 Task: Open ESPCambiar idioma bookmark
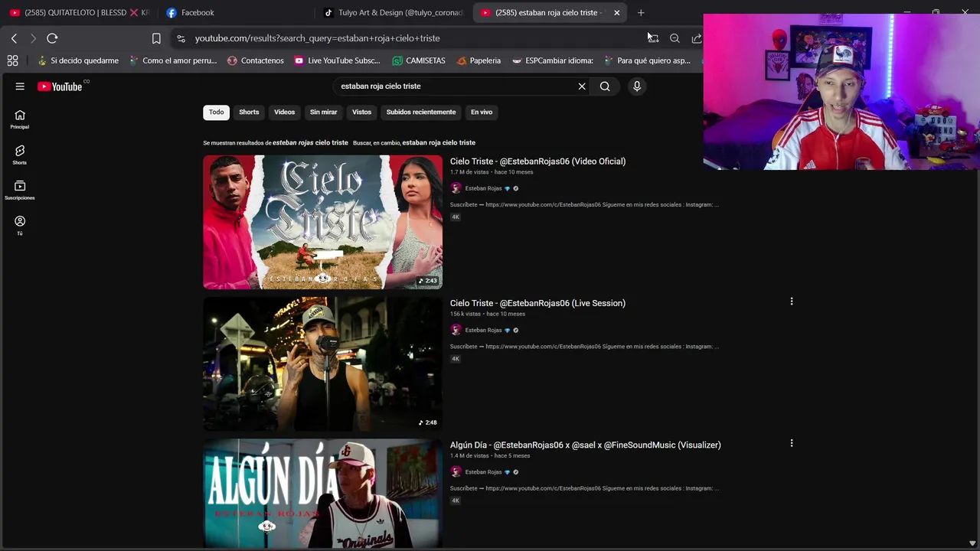[553, 60]
